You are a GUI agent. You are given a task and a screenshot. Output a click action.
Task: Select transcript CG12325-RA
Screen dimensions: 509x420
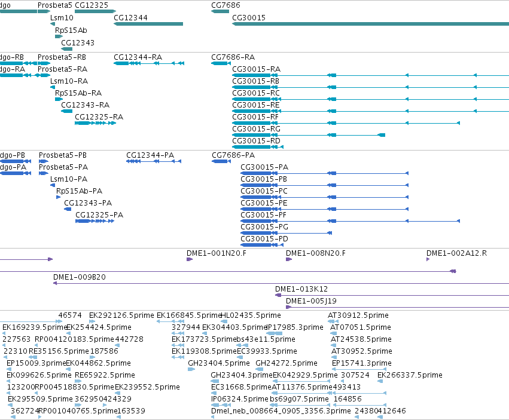coord(95,123)
